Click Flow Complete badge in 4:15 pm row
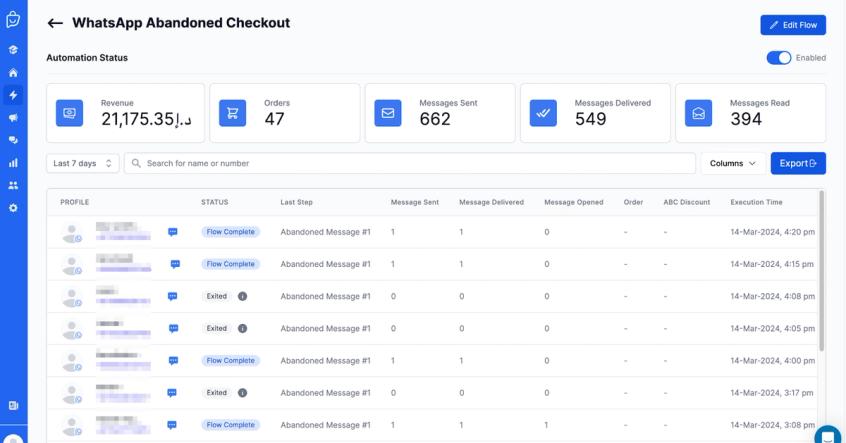 [230, 264]
